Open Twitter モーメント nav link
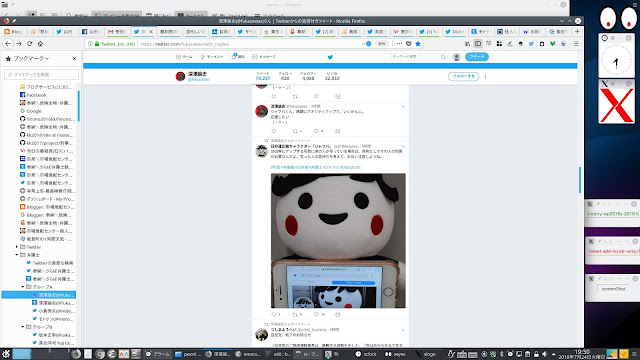The image size is (640, 360). (211, 57)
